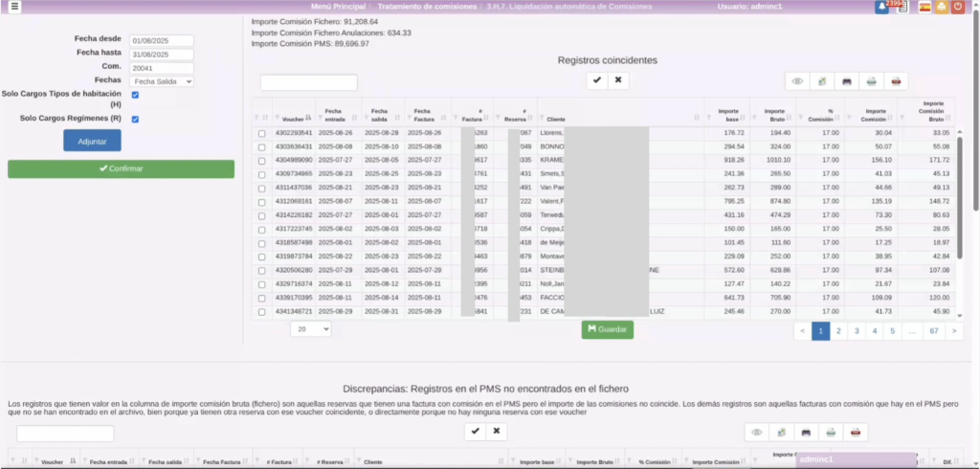Click the Spanish flag language icon
The image size is (980, 469).
pyautogui.click(x=925, y=7)
